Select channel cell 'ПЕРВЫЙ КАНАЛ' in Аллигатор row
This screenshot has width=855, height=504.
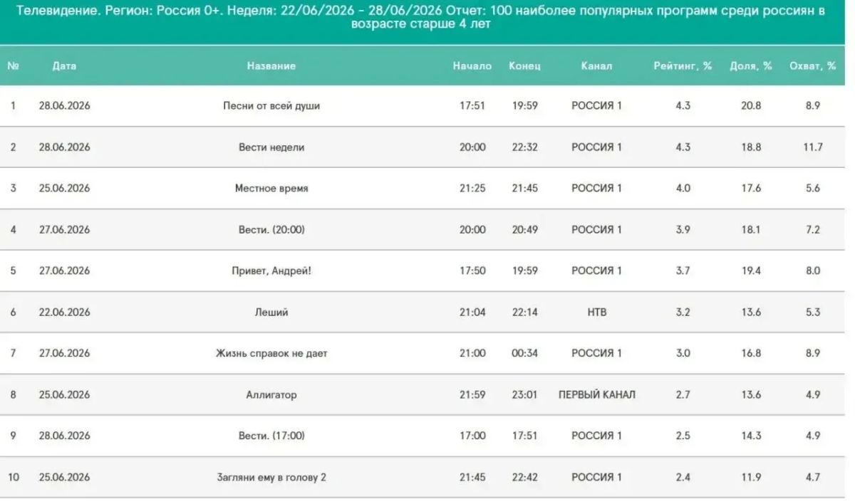(x=596, y=394)
